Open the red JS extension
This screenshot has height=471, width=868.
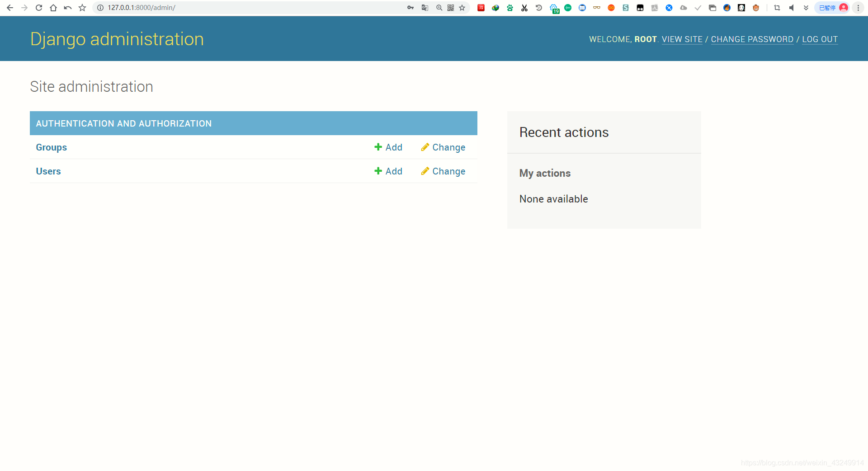click(x=481, y=8)
